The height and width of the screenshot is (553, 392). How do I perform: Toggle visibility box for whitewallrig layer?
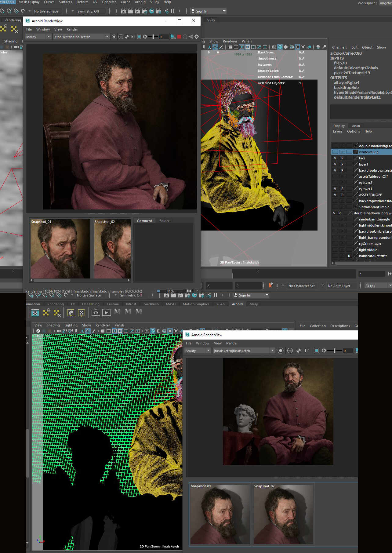coord(335,152)
